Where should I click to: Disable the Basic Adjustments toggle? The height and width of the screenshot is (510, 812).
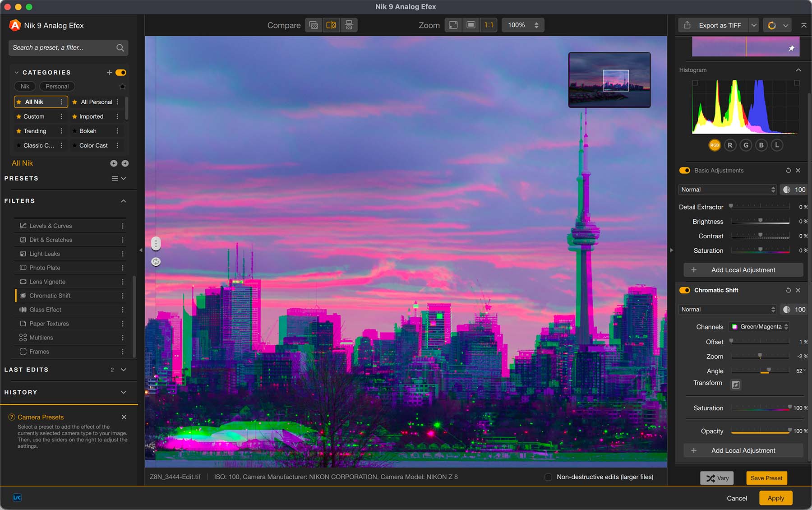[685, 171]
